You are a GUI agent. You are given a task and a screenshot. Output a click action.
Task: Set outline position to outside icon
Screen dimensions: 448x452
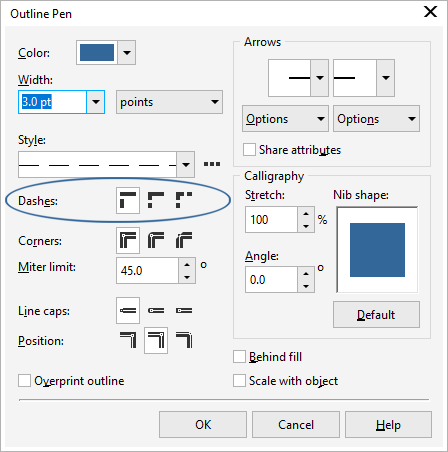(128, 340)
